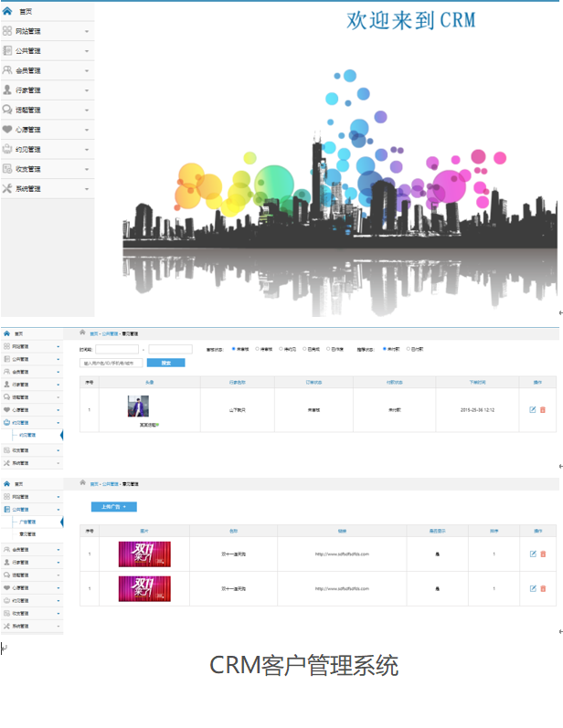Select the first review status radio button
This screenshot has width=563, height=728.
point(234,348)
